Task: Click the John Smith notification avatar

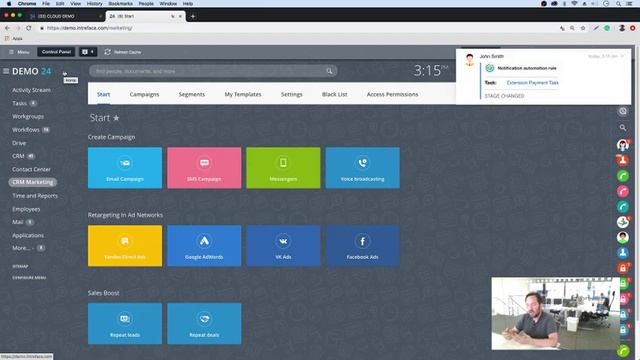Action: 469,60
